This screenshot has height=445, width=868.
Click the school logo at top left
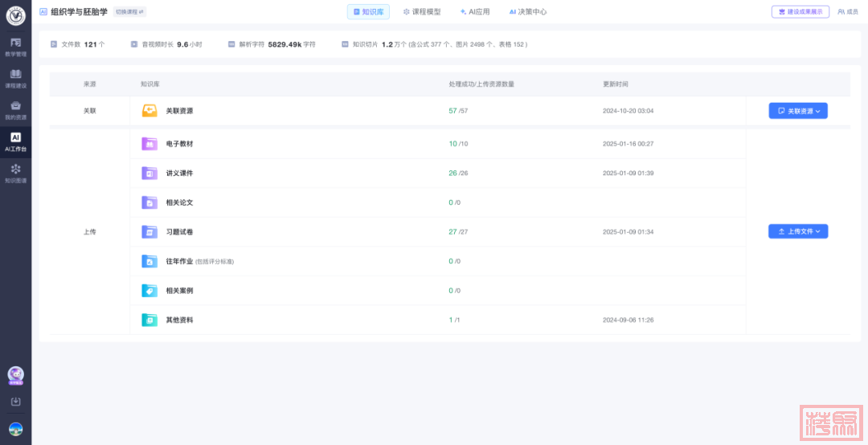[15, 15]
